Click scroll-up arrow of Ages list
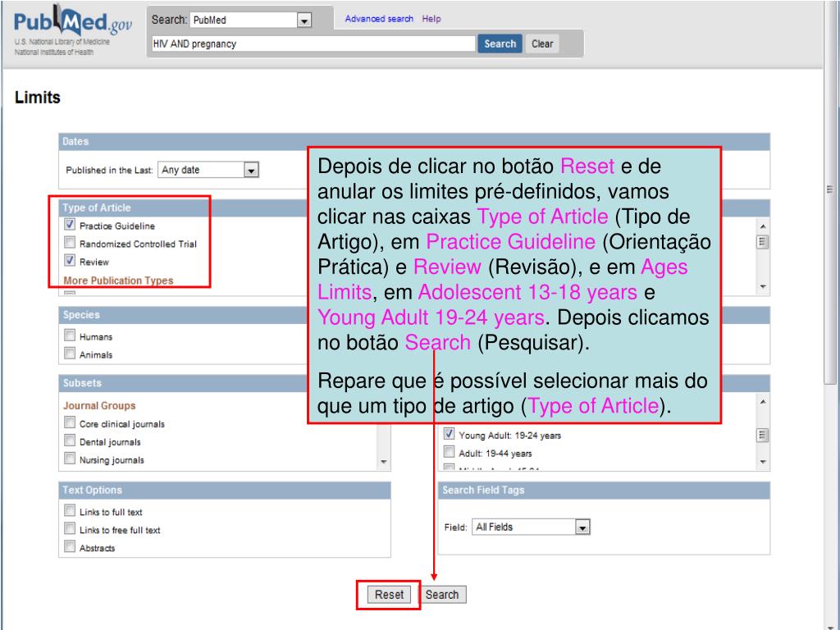Viewport: 840px width, 630px height. coord(763,401)
